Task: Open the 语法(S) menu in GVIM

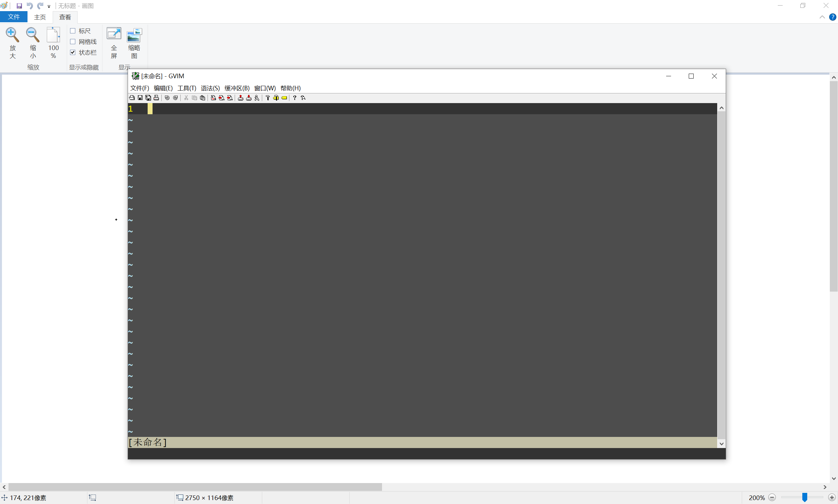Action: [x=210, y=88]
